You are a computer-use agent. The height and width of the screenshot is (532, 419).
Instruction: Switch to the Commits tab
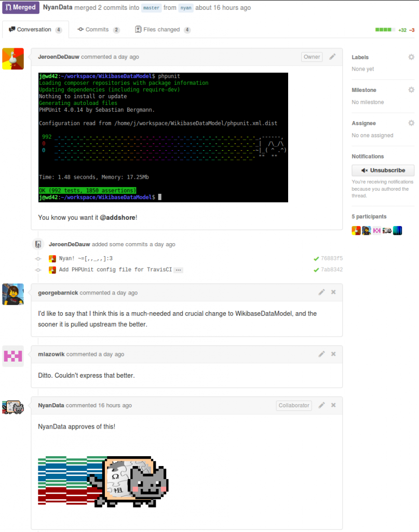pos(98,30)
